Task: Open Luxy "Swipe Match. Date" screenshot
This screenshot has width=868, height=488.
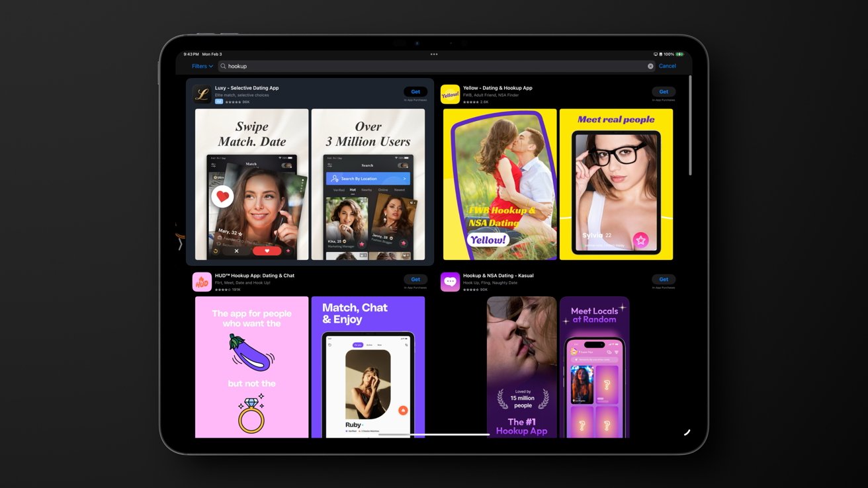Action: pos(252,184)
